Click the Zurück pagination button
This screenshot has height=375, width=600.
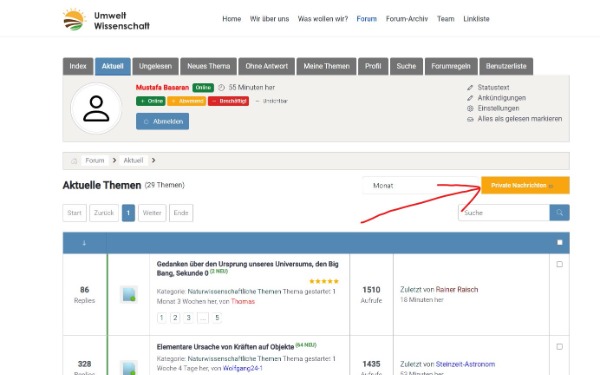(x=104, y=213)
